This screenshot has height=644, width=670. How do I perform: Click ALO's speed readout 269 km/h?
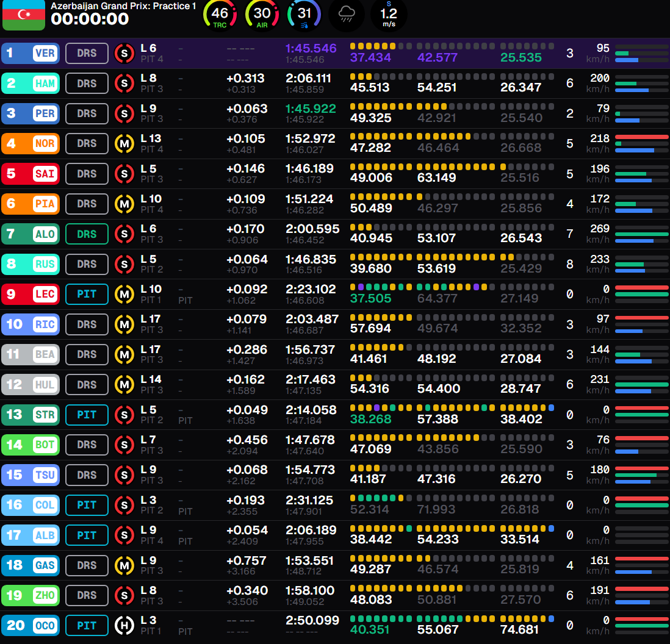pyautogui.click(x=599, y=234)
